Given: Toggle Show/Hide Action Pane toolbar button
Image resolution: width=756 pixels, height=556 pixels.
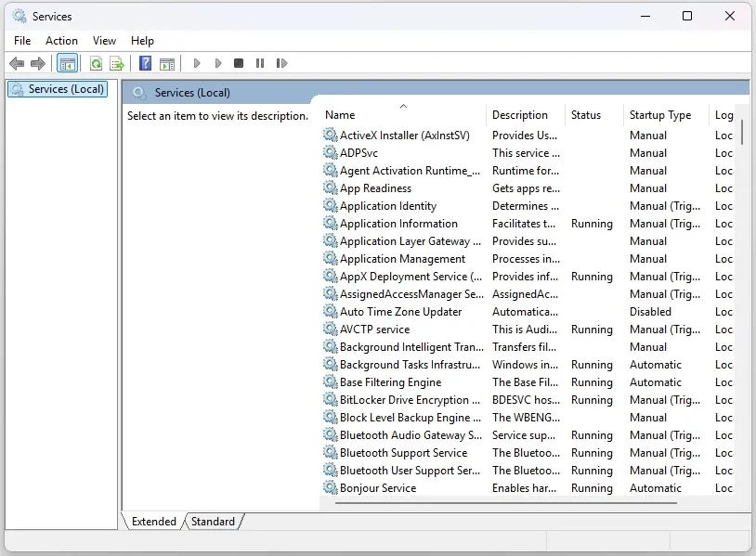Looking at the screenshot, I should click(167, 63).
